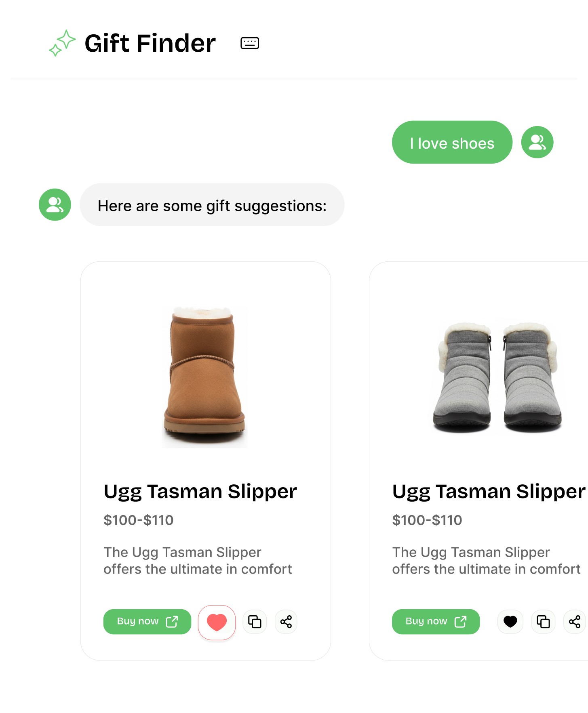The height and width of the screenshot is (713, 588).
Task: Open the 'I love shoes' chat bubble
Action: [x=452, y=142]
